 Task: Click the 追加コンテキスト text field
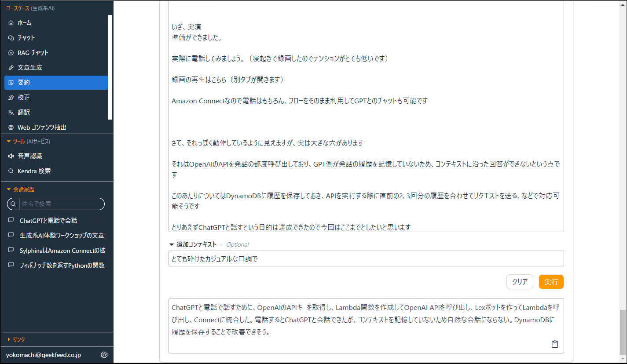(366, 258)
